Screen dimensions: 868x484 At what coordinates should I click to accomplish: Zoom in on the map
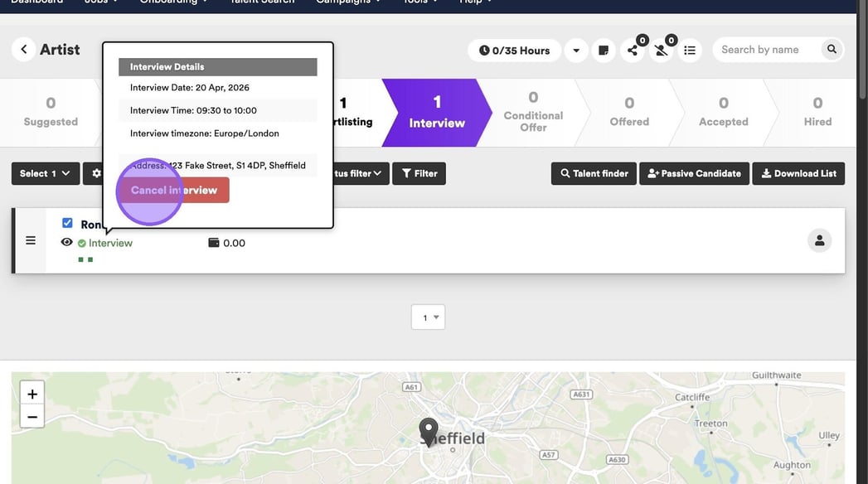tap(32, 394)
